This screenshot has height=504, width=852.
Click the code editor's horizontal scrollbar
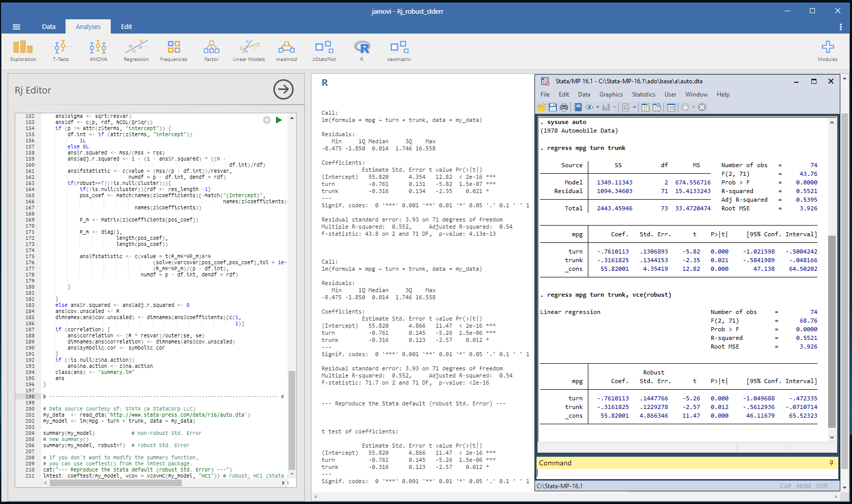coord(116,483)
